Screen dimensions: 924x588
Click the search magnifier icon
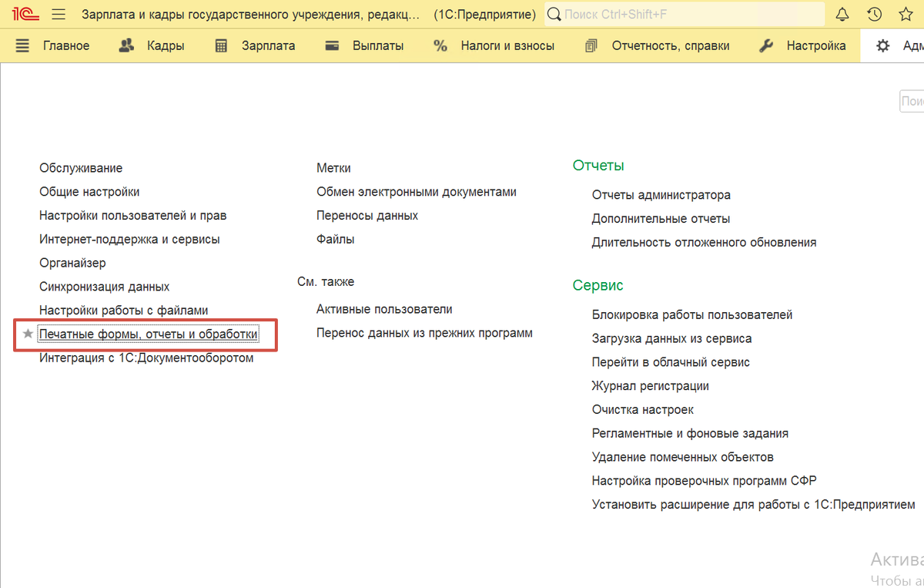(x=554, y=14)
